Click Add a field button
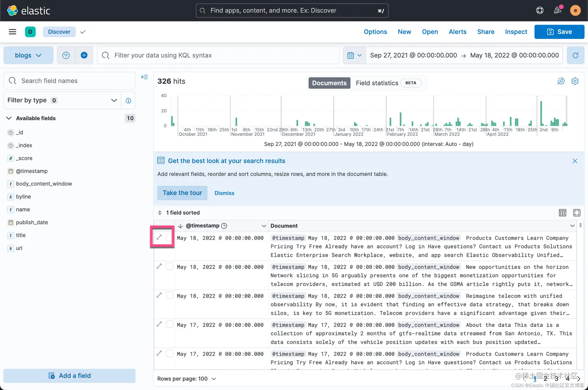Screen dimensions: 588x390 (x=69, y=376)
